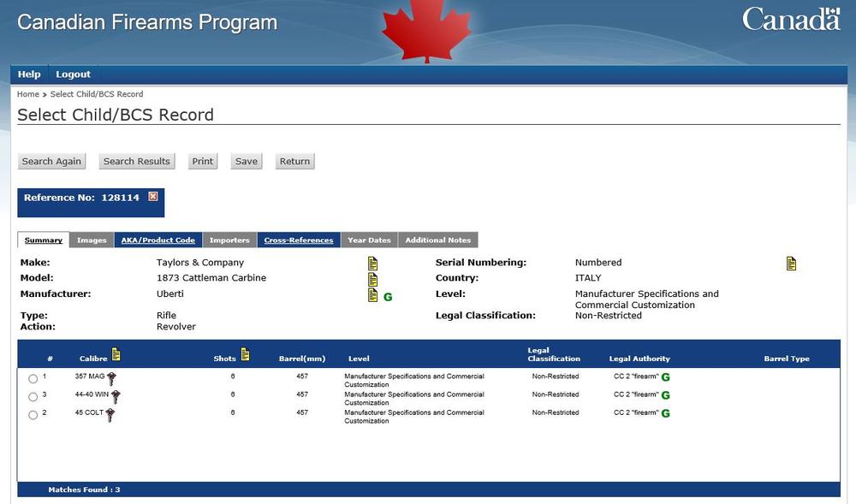Switch to the Images tab
The height and width of the screenshot is (504, 856).
click(92, 240)
